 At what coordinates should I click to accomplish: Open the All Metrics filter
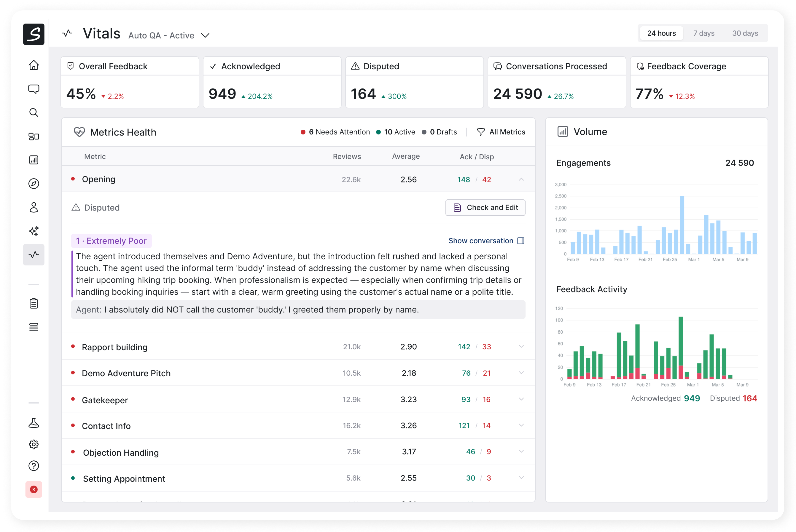point(501,132)
